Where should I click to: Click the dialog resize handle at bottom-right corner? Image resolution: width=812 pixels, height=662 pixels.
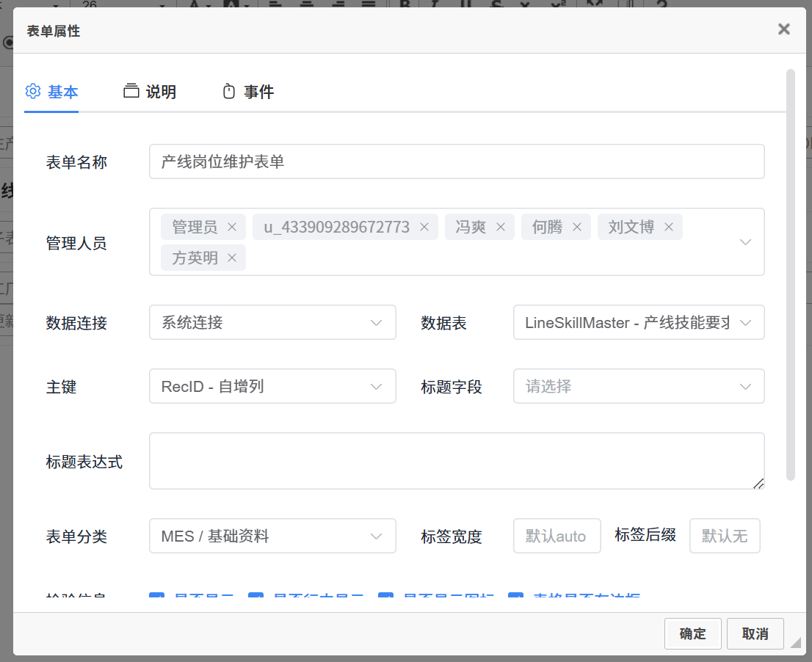click(x=795, y=644)
